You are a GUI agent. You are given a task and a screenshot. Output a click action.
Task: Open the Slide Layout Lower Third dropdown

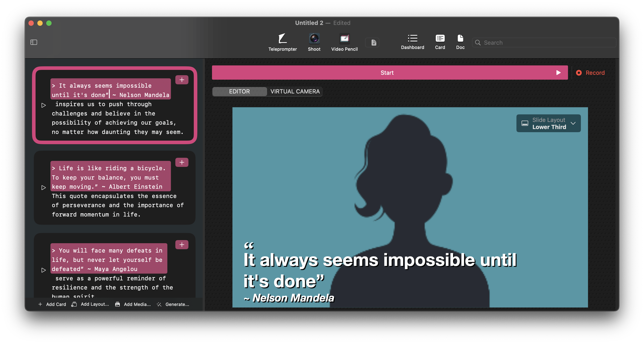point(548,123)
